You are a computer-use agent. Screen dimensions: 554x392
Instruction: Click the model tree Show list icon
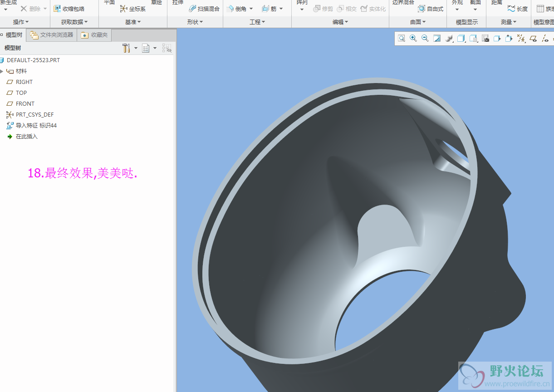pyautogui.click(x=146, y=48)
